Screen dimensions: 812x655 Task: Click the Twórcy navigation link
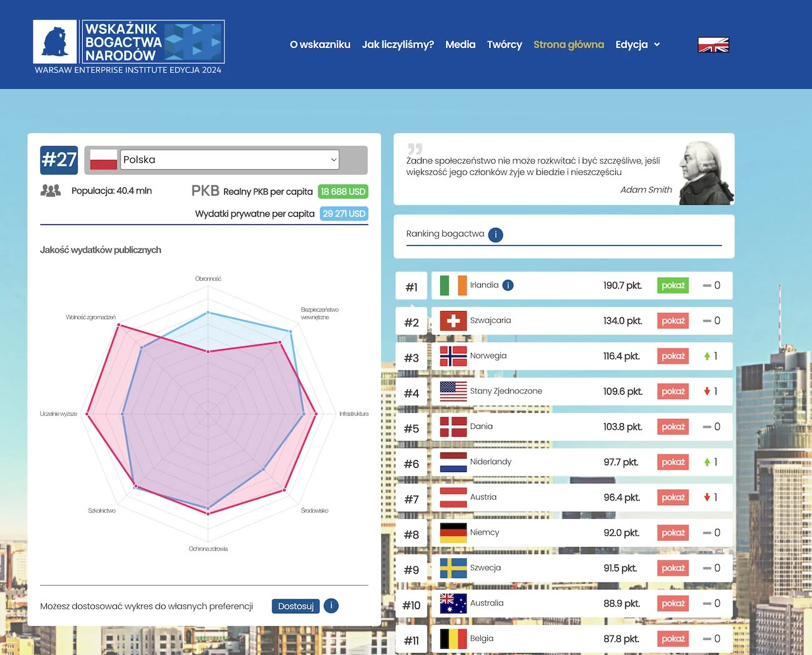click(x=504, y=45)
